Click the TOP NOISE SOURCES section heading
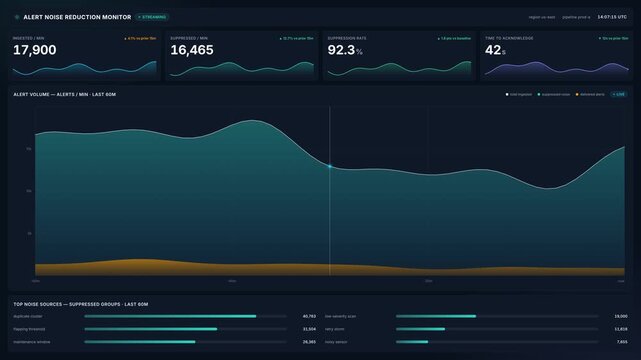The image size is (641, 360). (x=81, y=304)
